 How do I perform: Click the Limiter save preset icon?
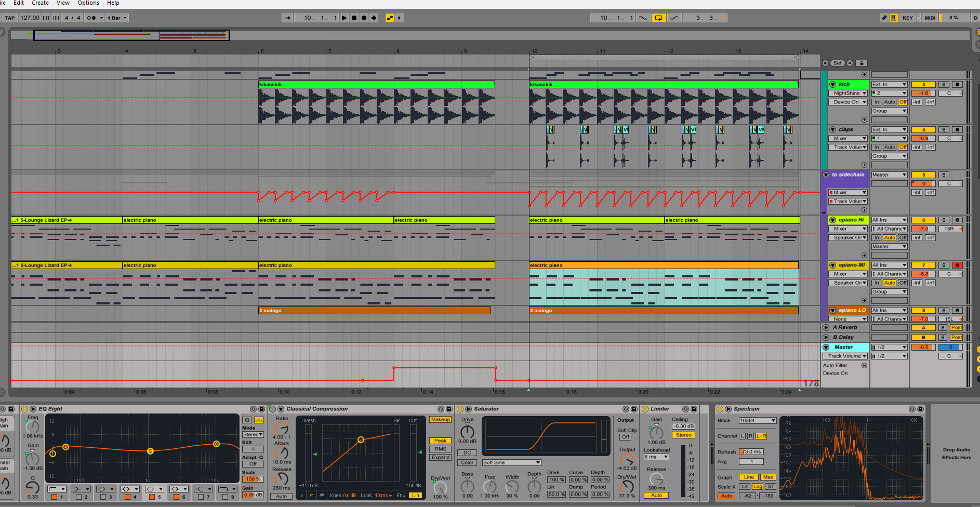tap(693, 409)
